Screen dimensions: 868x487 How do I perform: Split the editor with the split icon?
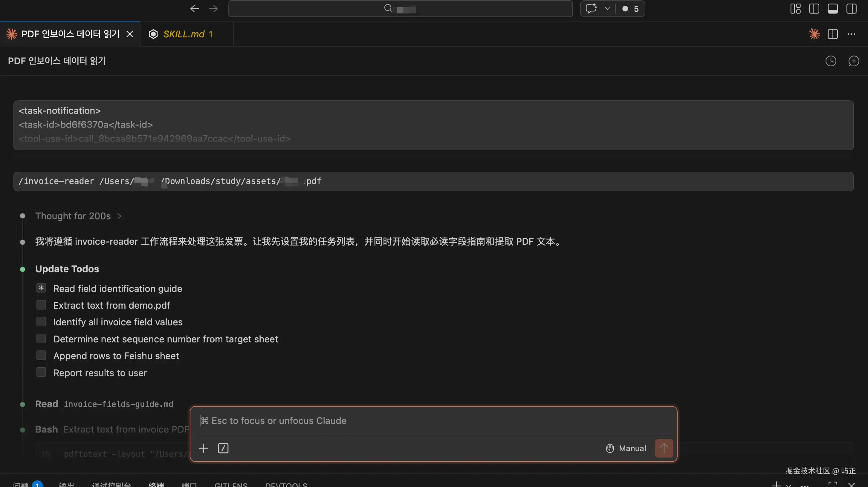(833, 34)
